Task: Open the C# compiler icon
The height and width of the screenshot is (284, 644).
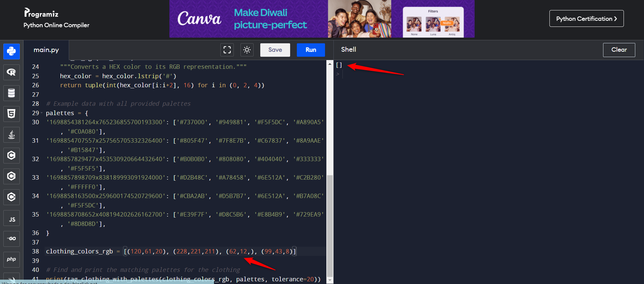Action: tap(11, 197)
